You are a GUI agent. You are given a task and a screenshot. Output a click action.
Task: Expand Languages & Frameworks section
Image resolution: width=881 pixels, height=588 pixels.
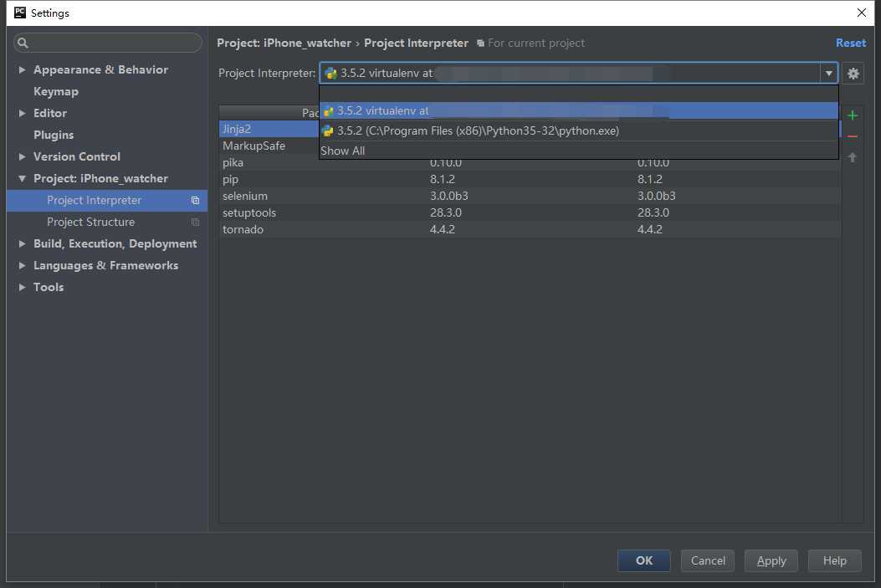pyautogui.click(x=22, y=266)
